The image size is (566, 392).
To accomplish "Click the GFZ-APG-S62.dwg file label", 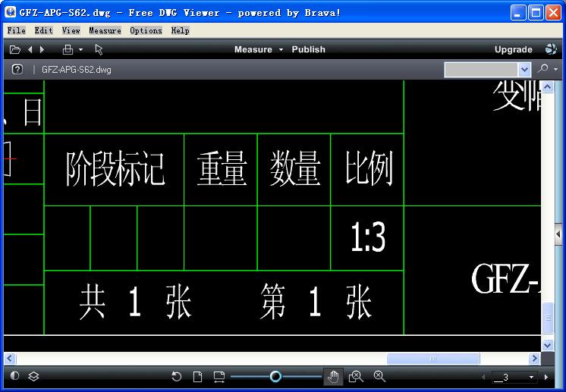I will tap(77, 70).
